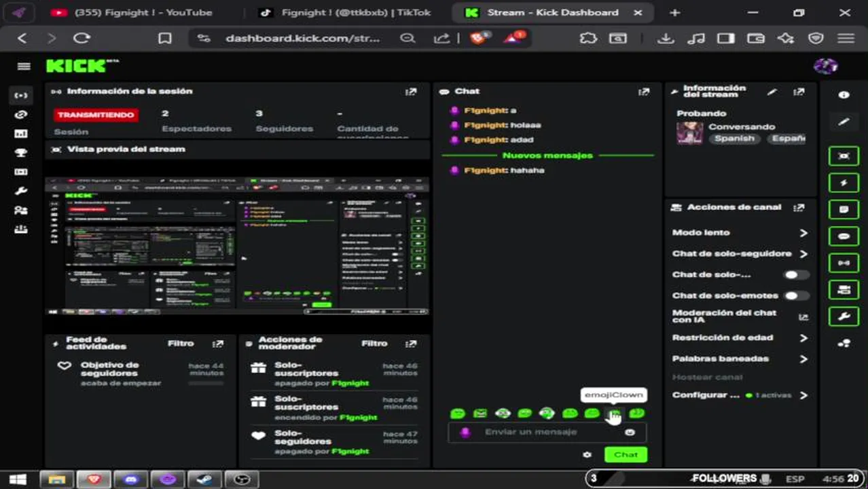
Task: Click the Spanish language tag
Action: click(734, 139)
